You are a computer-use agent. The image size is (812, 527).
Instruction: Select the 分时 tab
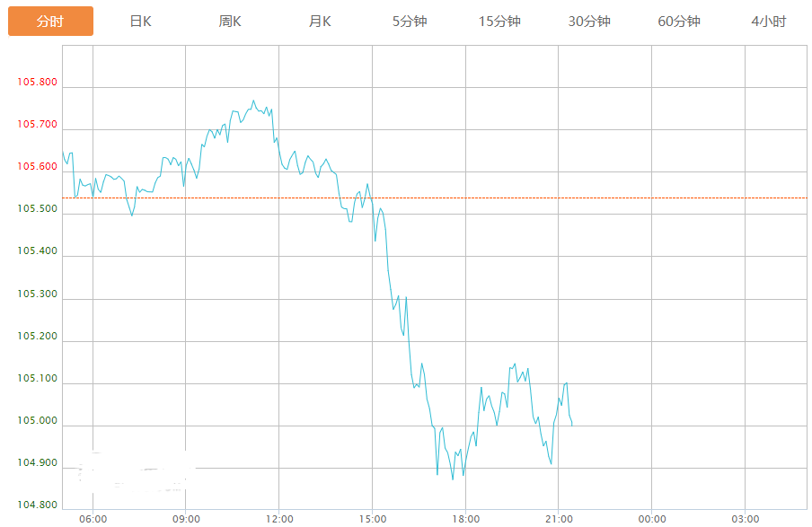(x=50, y=22)
